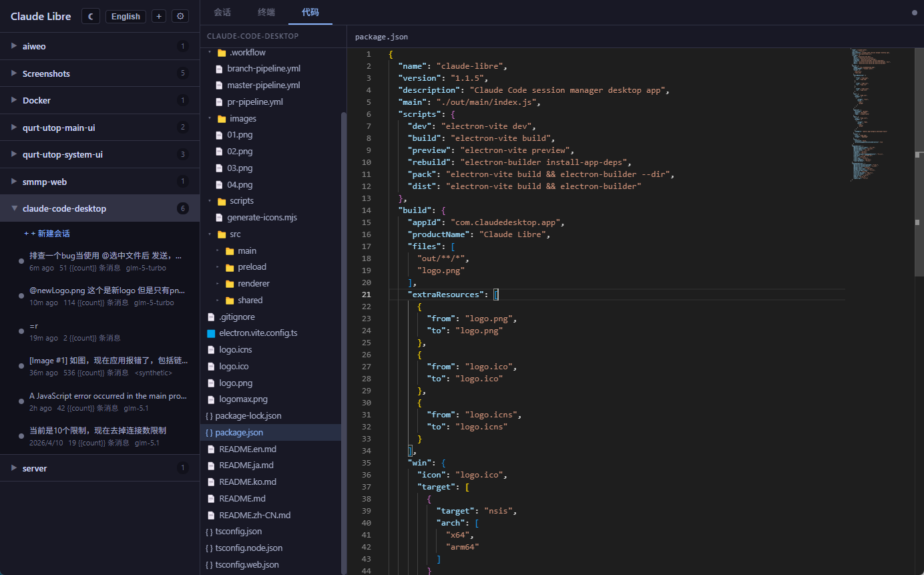Collapse the images folder chevron
Screen dimensions: 924x575
(x=210, y=119)
